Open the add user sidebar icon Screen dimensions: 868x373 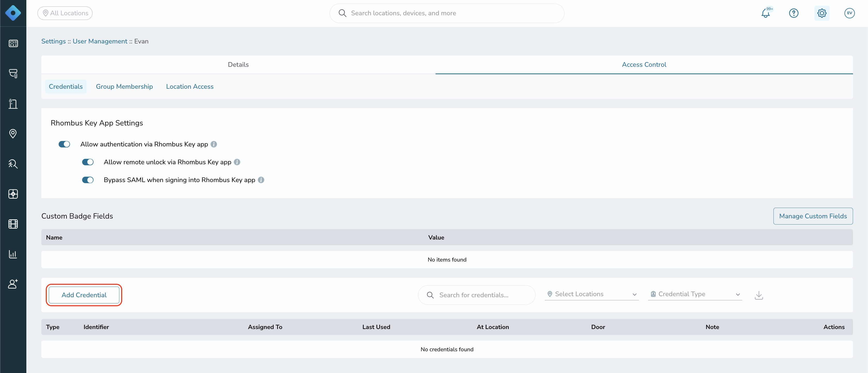(13, 284)
